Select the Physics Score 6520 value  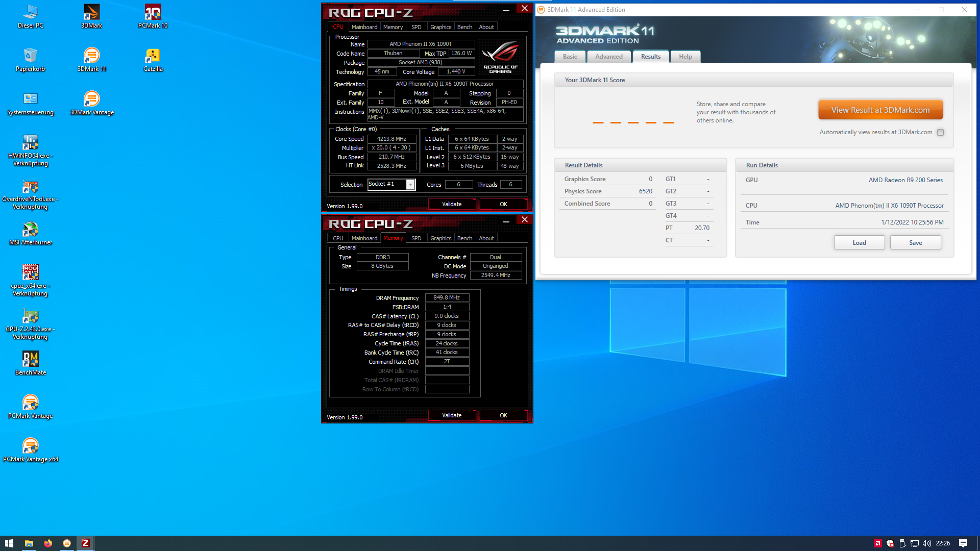click(646, 191)
